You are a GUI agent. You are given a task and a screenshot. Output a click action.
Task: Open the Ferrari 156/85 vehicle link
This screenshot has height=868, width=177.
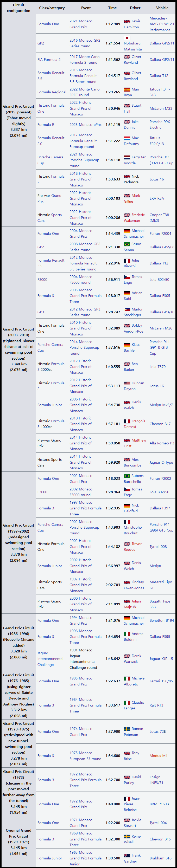tap(161, 681)
